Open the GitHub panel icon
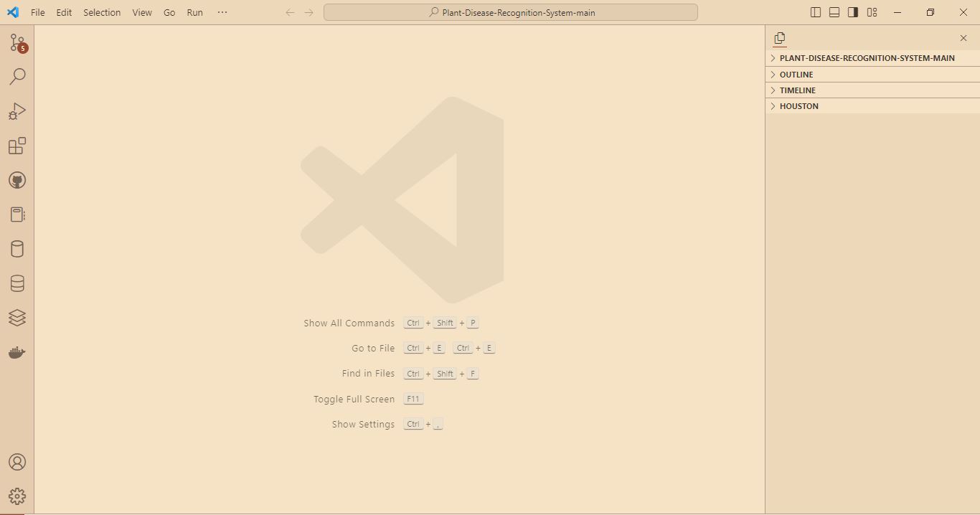 [x=17, y=180]
